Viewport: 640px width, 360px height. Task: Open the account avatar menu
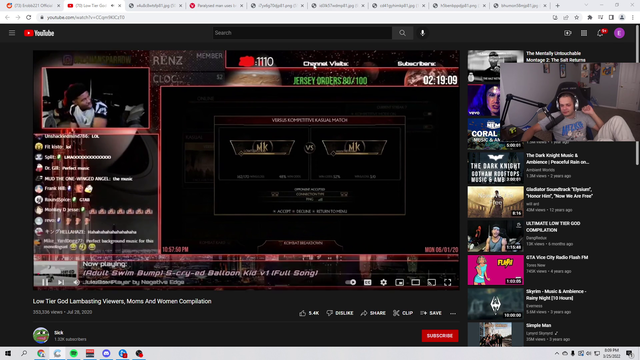point(619,33)
